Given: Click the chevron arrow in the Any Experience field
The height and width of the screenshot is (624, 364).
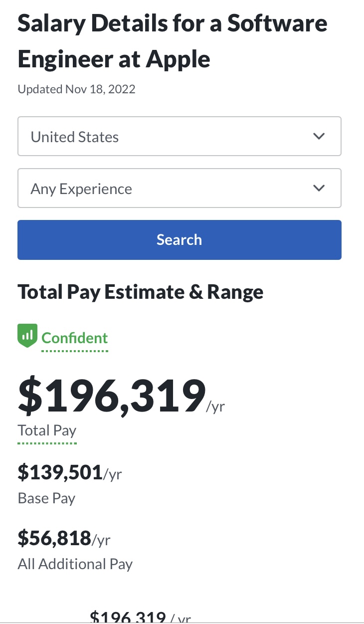Looking at the screenshot, I should 319,189.
